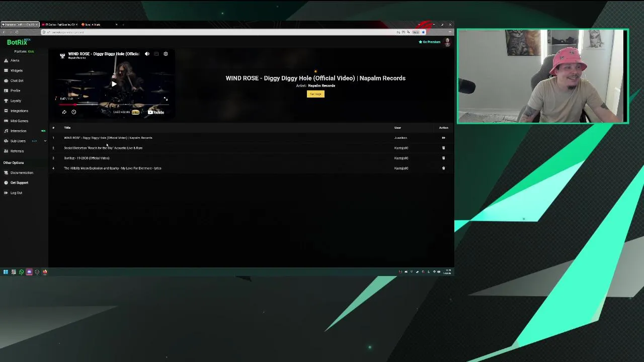Click the User column header
This screenshot has height=362, width=644.
click(397, 128)
